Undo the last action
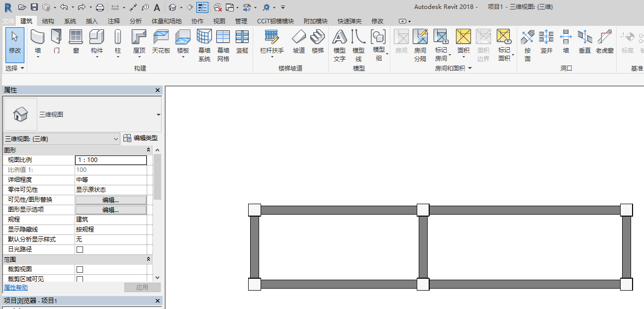 pos(64,7)
